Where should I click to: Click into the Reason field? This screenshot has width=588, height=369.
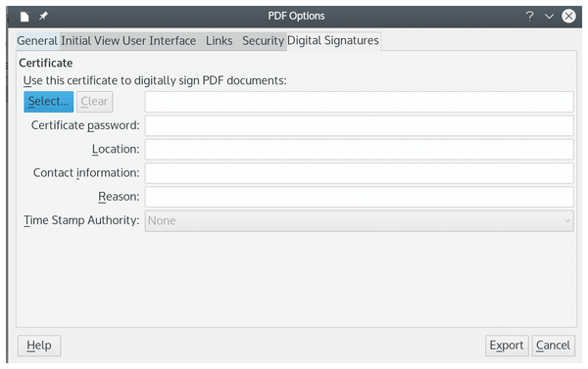(359, 197)
